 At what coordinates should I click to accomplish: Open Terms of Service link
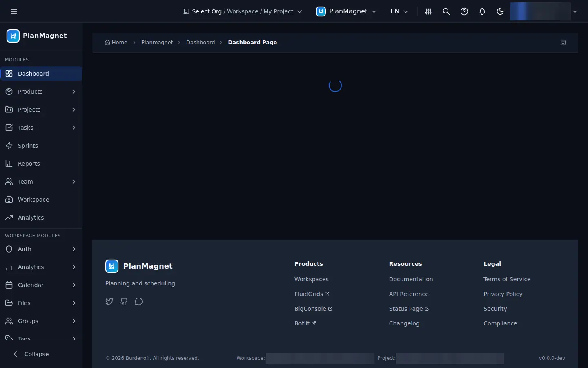[x=507, y=279]
